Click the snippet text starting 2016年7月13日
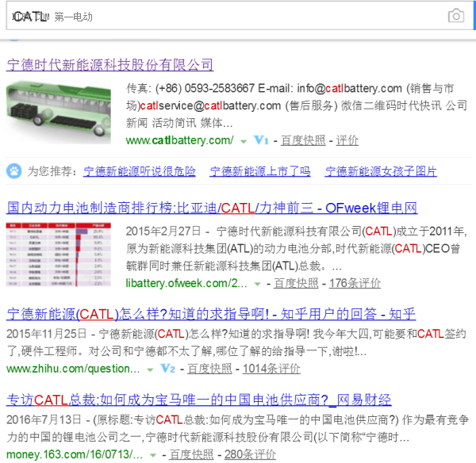476x463 pixels. coord(237,429)
